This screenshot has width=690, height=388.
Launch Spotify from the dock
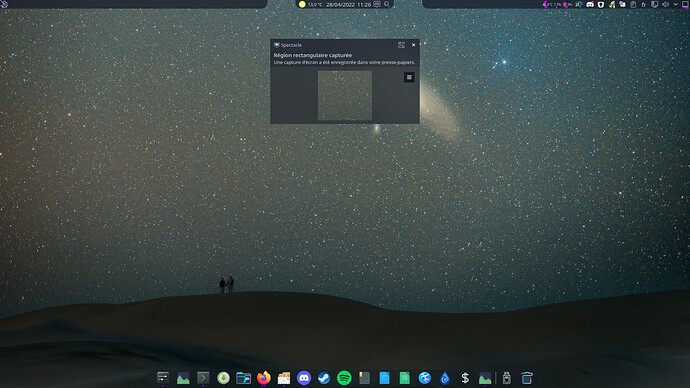click(344, 378)
